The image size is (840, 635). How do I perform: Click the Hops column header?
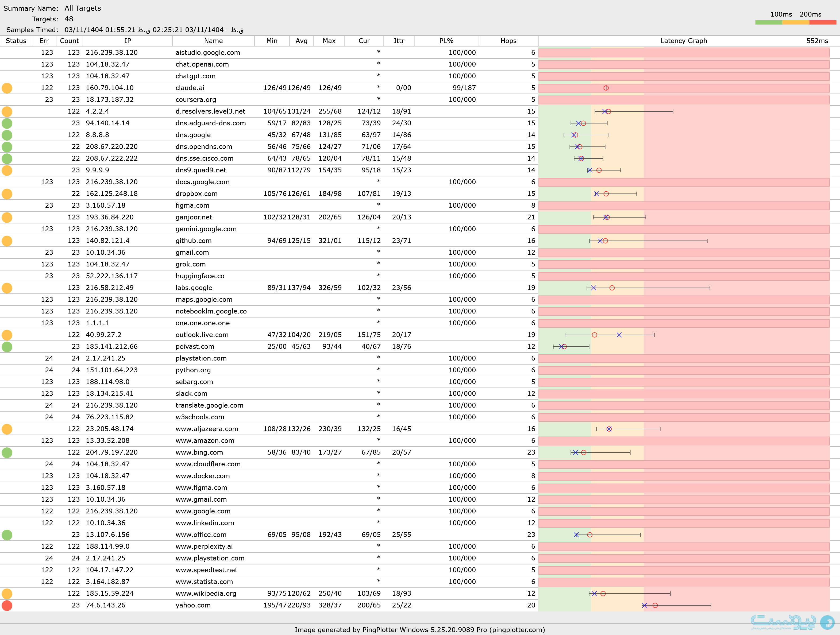pyautogui.click(x=508, y=41)
